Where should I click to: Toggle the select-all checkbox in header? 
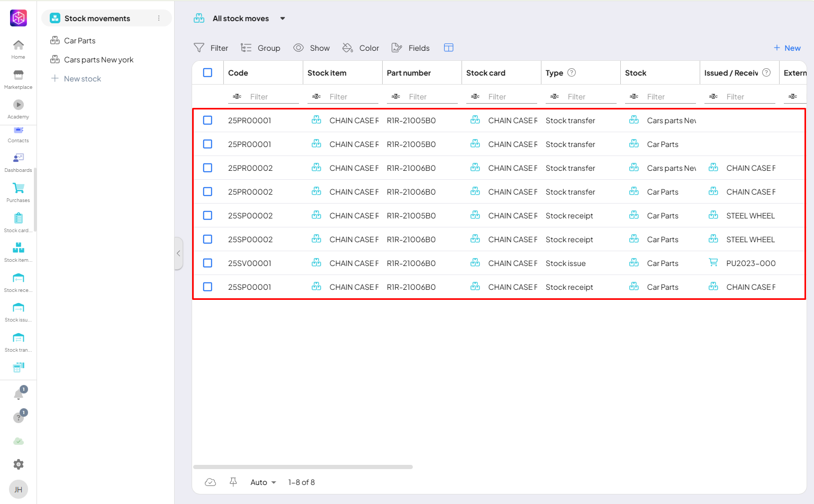coord(207,73)
